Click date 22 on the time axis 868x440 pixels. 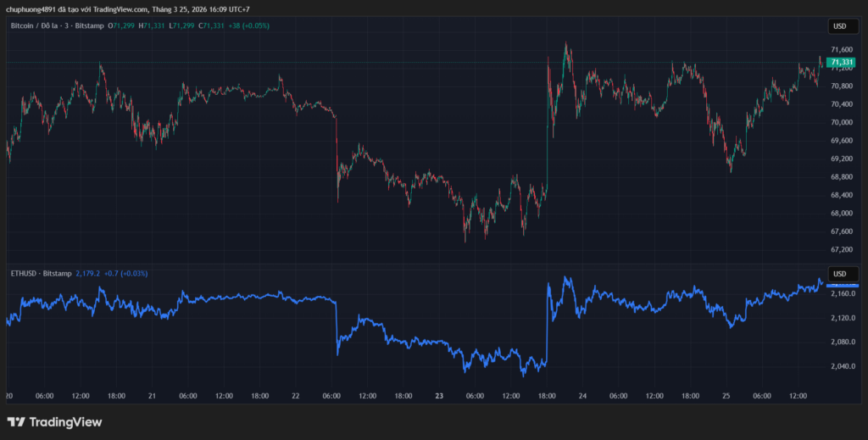point(295,396)
